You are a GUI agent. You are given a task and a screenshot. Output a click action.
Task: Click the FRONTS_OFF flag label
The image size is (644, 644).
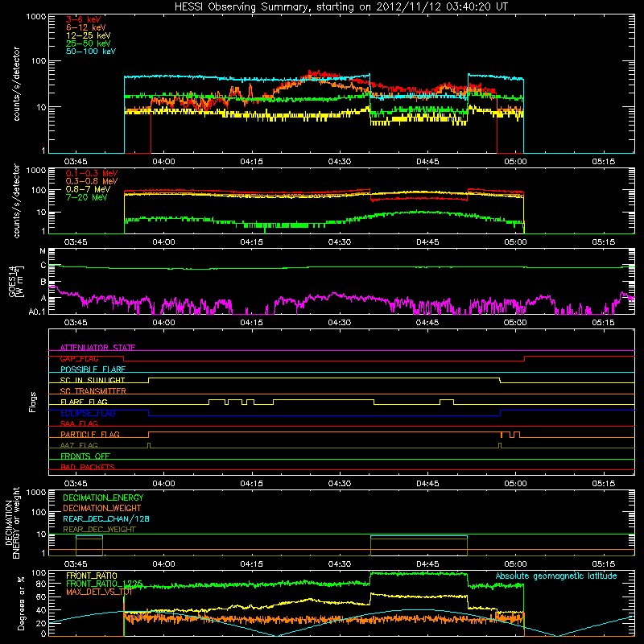(85, 456)
